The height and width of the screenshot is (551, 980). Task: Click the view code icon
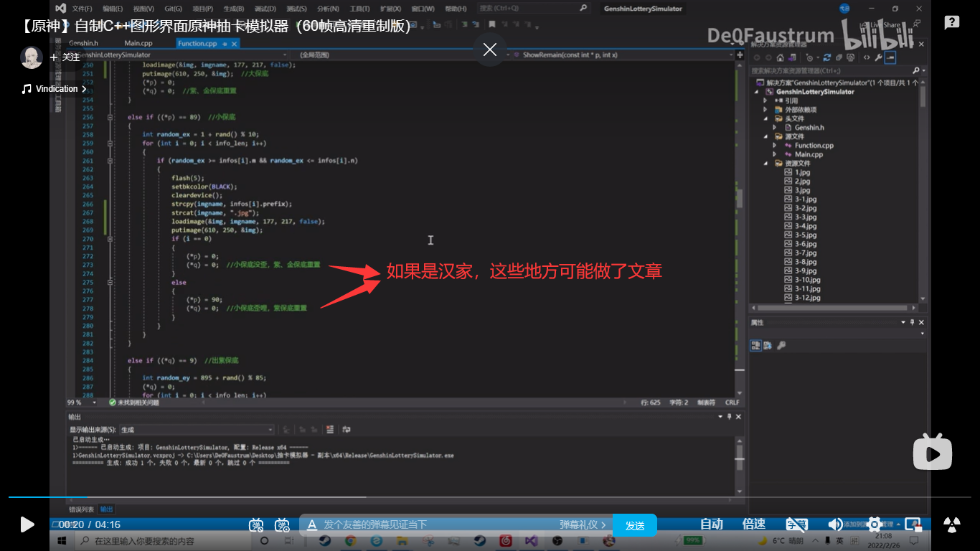(x=867, y=57)
